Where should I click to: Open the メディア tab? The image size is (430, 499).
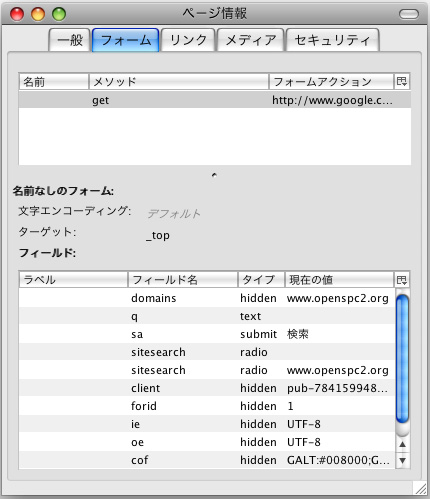[251, 40]
